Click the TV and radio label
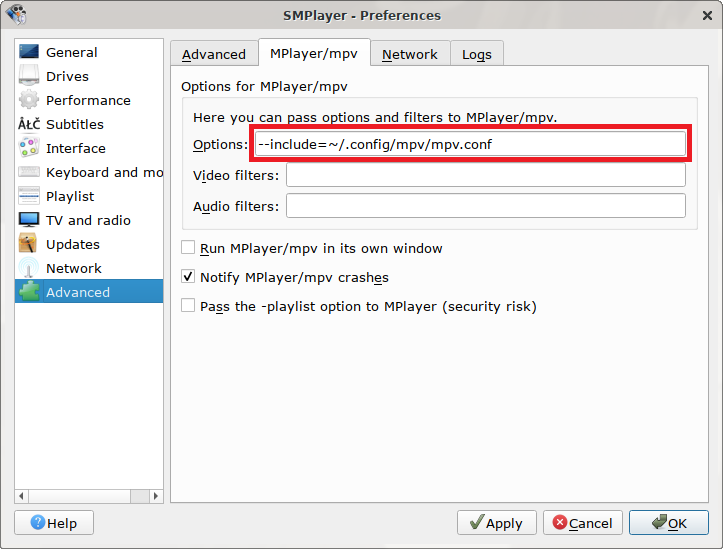Image resolution: width=723 pixels, height=549 pixels. pyautogui.click(x=88, y=220)
